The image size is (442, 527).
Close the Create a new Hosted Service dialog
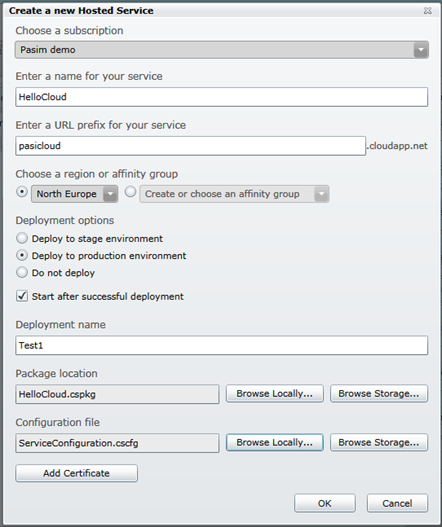click(427, 11)
